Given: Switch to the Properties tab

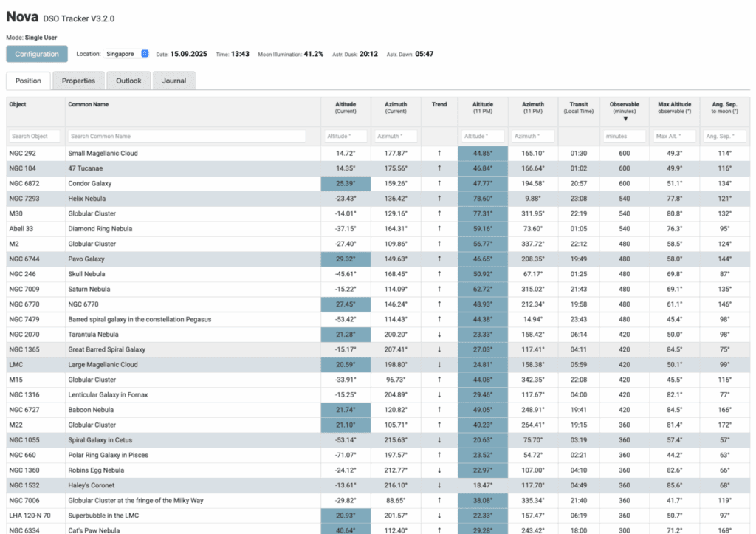Looking at the screenshot, I should tap(78, 81).
